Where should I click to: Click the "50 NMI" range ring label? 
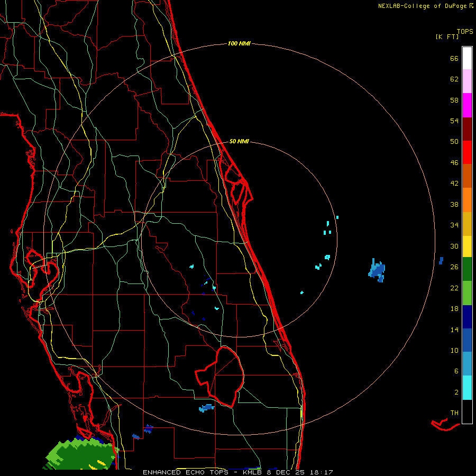[239, 141]
